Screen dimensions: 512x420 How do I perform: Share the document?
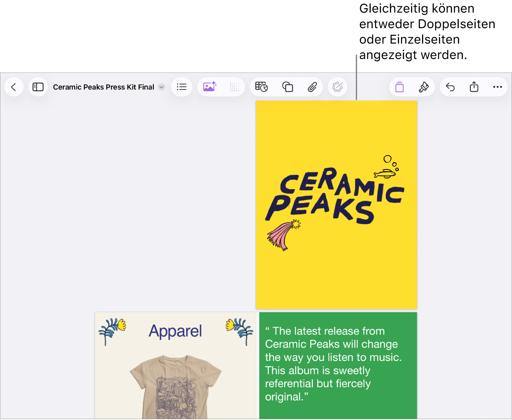(x=474, y=87)
